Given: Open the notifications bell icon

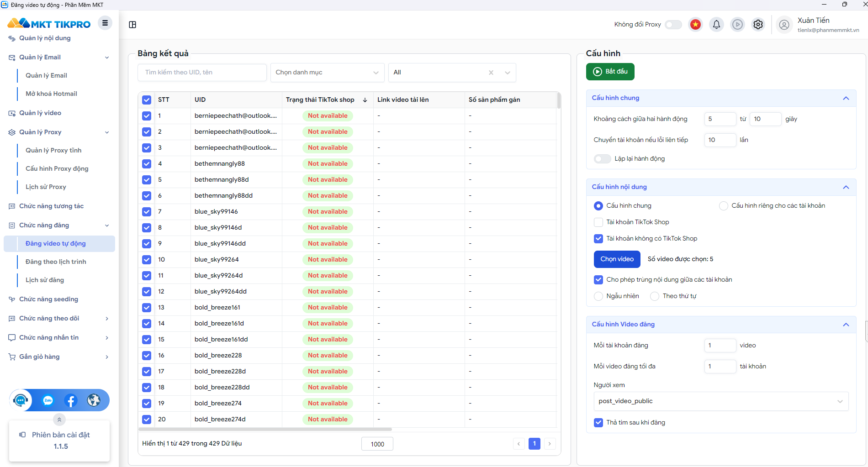Looking at the screenshot, I should 716,25.
